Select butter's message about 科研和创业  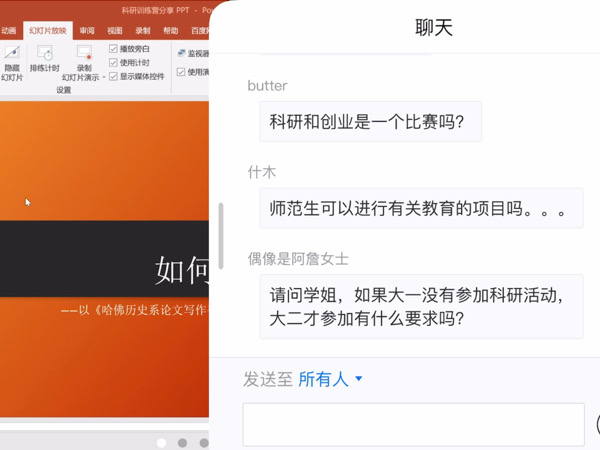(370, 122)
